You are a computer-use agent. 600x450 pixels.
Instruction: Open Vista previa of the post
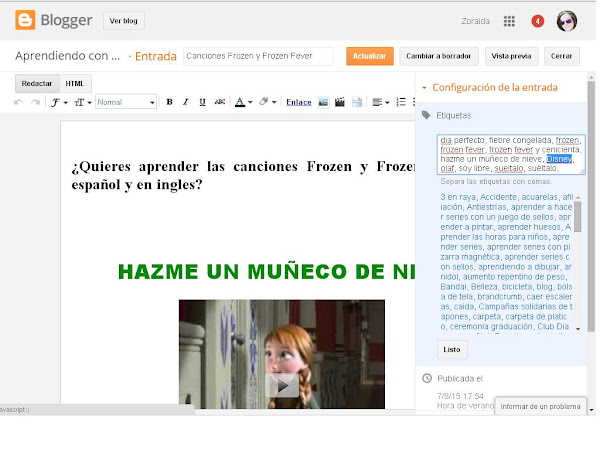[x=511, y=56]
